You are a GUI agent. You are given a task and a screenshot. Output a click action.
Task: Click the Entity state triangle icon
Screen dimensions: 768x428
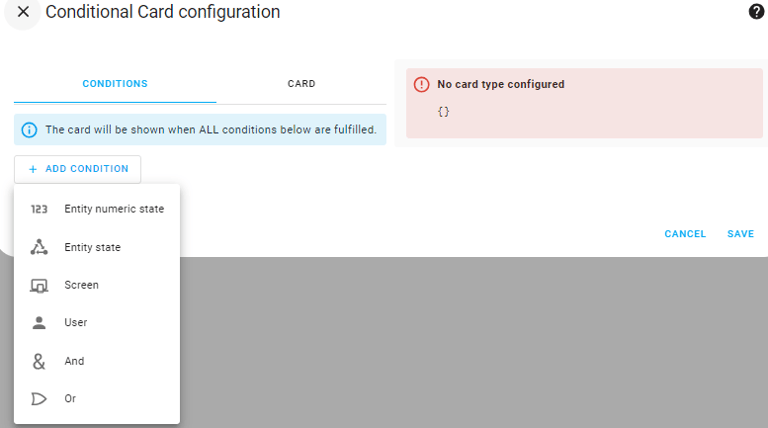pos(39,247)
